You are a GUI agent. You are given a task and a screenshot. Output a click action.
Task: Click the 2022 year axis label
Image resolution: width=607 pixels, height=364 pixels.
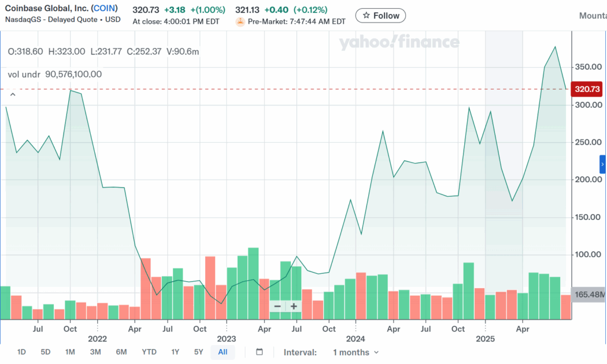[x=97, y=339]
